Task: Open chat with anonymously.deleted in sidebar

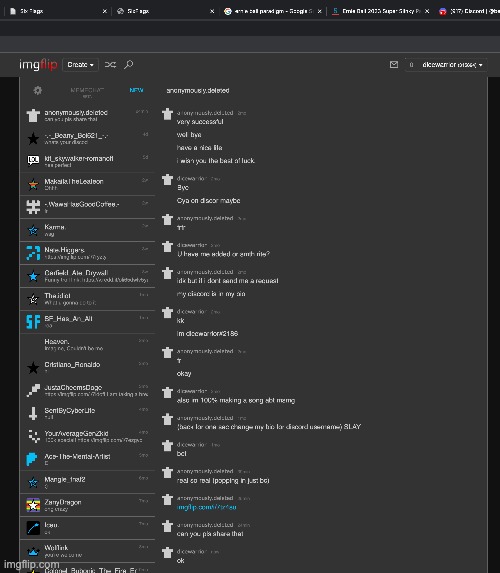Action: pos(87,115)
